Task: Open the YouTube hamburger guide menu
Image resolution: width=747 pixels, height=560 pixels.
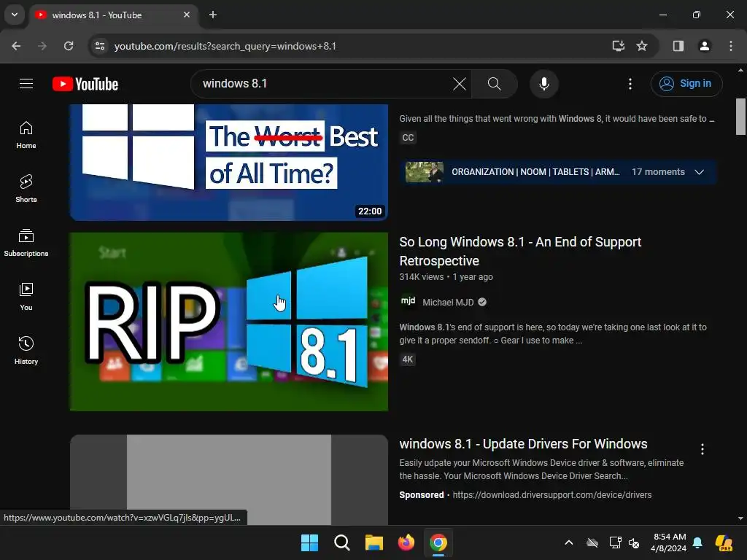Action: click(x=26, y=84)
